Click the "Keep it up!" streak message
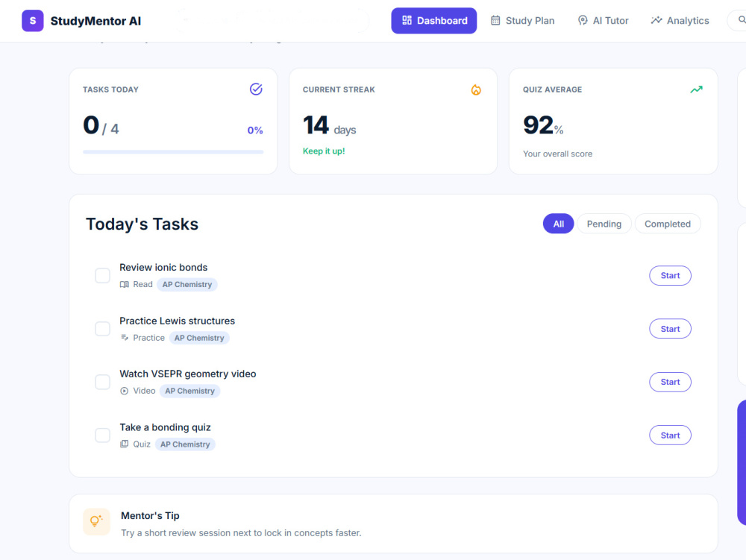 tap(324, 151)
